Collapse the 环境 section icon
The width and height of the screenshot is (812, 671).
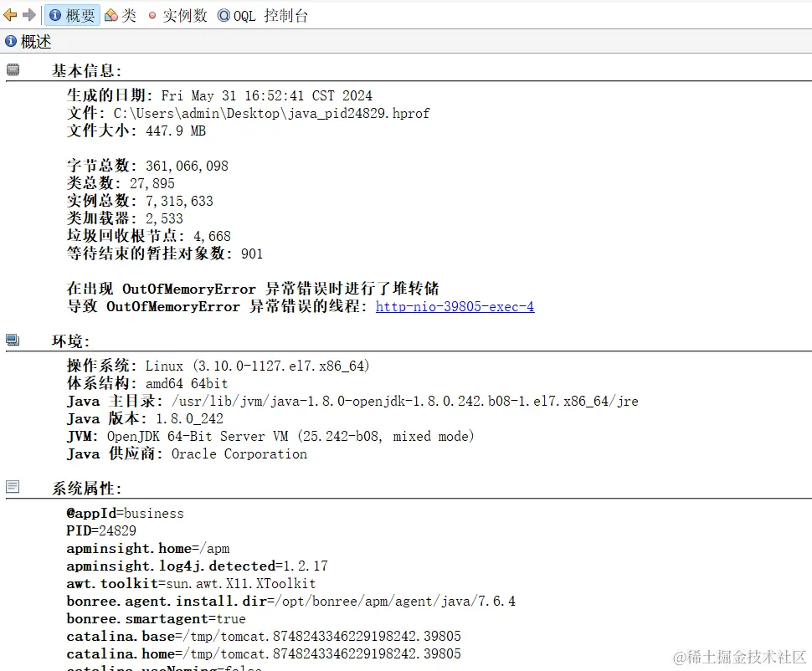13,340
